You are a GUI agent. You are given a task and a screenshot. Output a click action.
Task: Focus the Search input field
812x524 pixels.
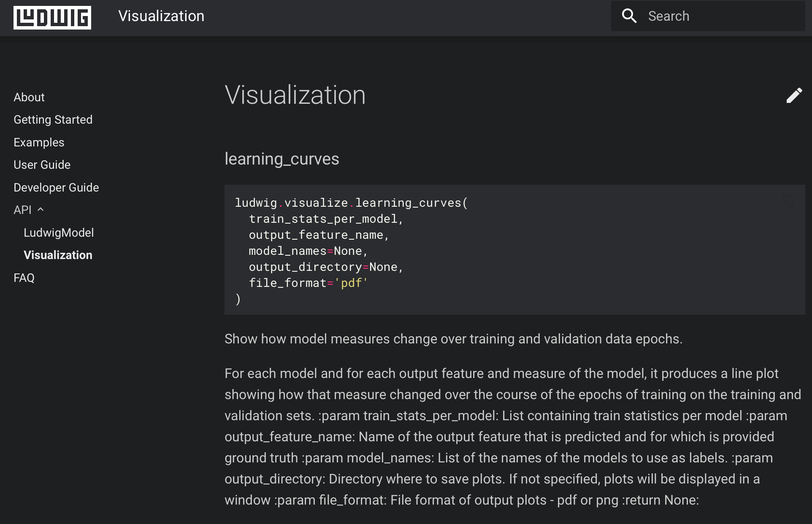[x=708, y=16]
